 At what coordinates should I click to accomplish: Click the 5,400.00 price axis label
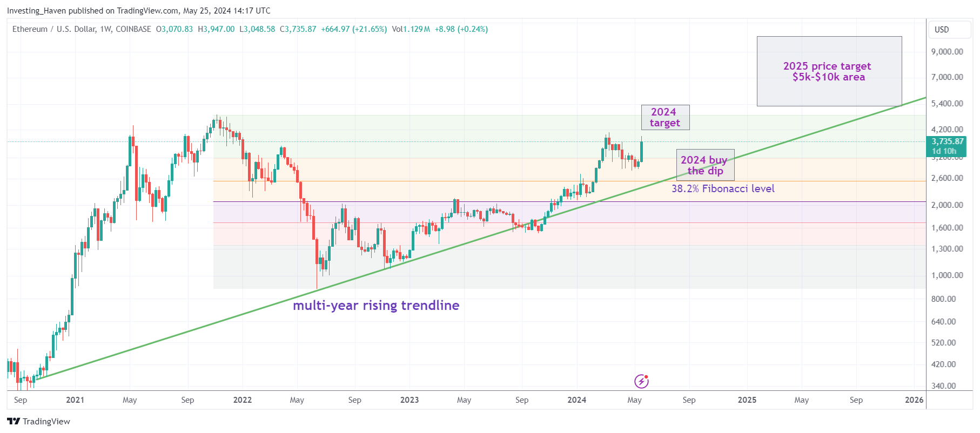pyautogui.click(x=947, y=104)
